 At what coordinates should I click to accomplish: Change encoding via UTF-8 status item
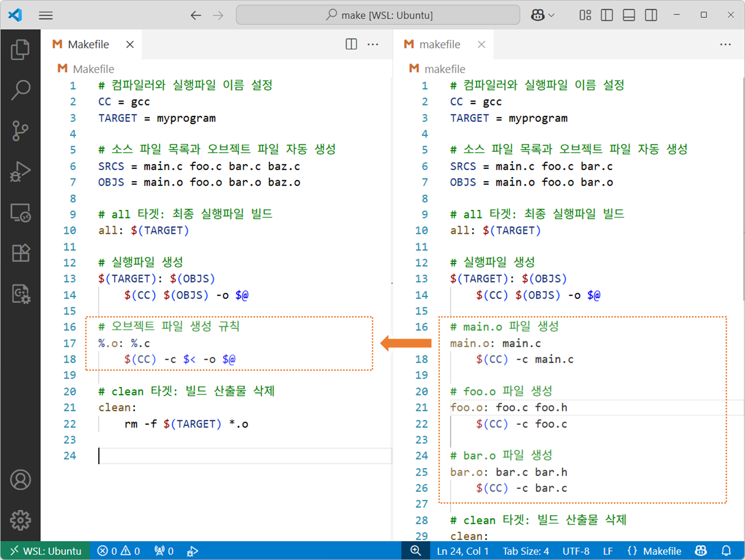[576, 551]
